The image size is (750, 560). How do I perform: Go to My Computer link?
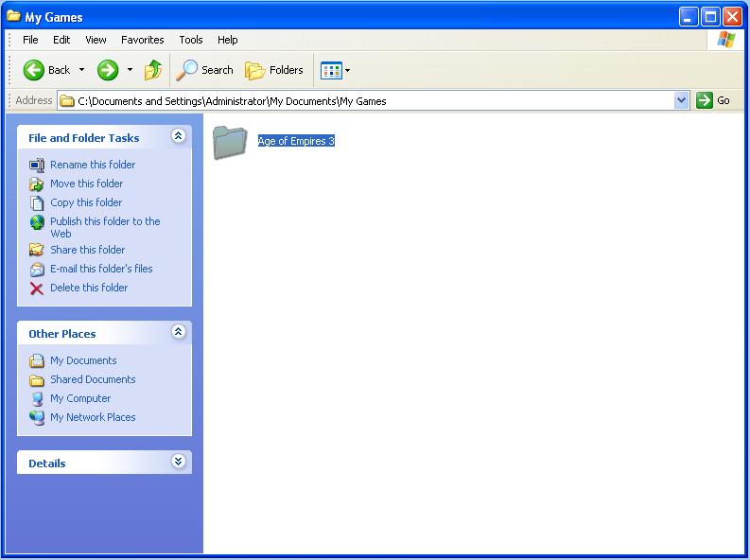[80, 398]
